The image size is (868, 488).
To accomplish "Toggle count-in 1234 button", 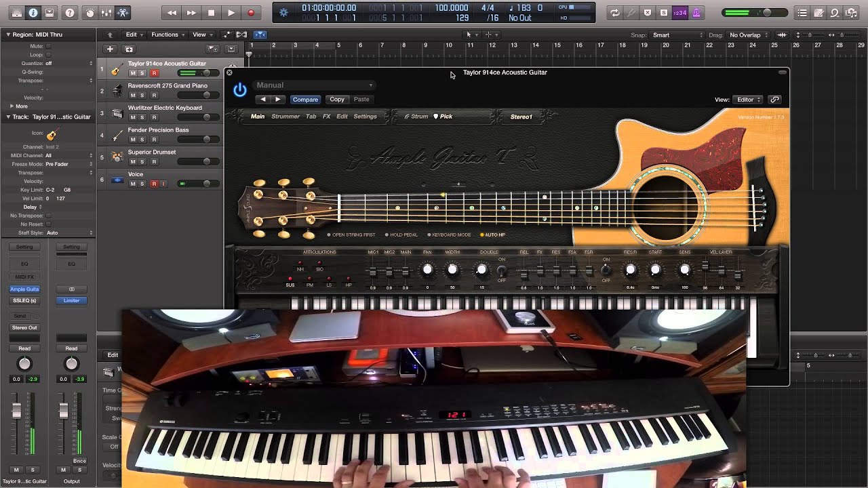I will point(679,13).
